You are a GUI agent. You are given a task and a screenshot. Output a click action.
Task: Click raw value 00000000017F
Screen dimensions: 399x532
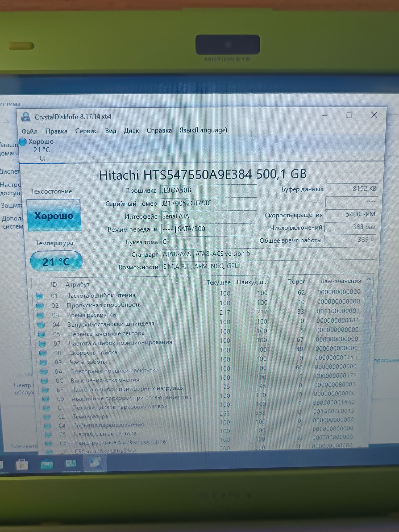click(x=335, y=376)
